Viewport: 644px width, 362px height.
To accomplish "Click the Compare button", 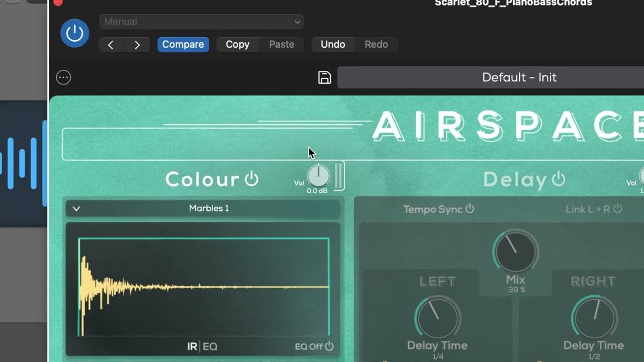I will point(183,44).
